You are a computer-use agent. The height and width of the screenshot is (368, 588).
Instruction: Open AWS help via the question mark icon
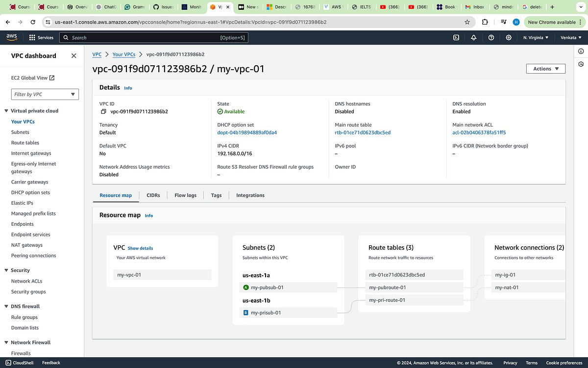[491, 37]
